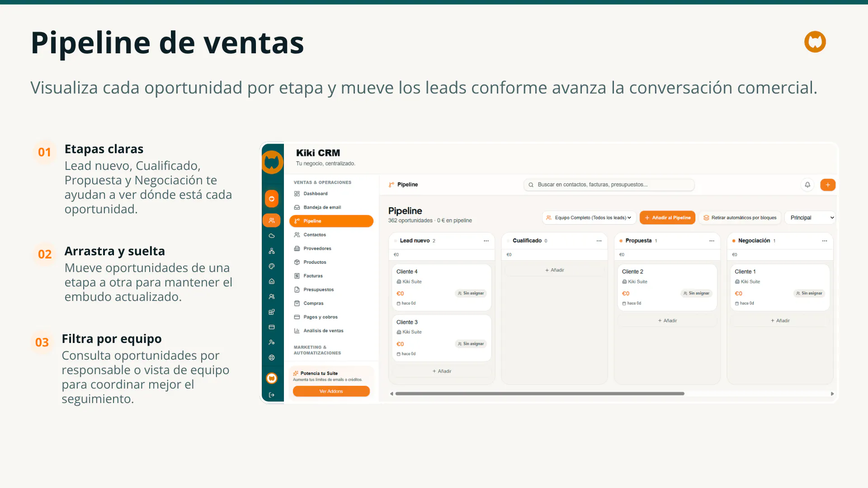Click the orange plus quick-add button
Viewport: 868px width, 488px height.
(x=828, y=185)
